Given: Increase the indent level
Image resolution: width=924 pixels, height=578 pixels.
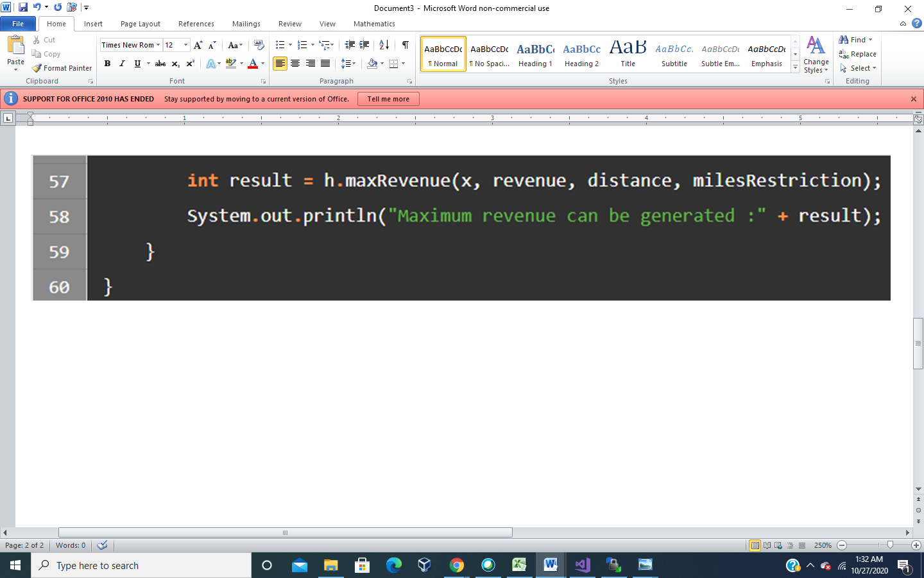Looking at the screenshot, I should pyautogui.click(x=363, y=45).
